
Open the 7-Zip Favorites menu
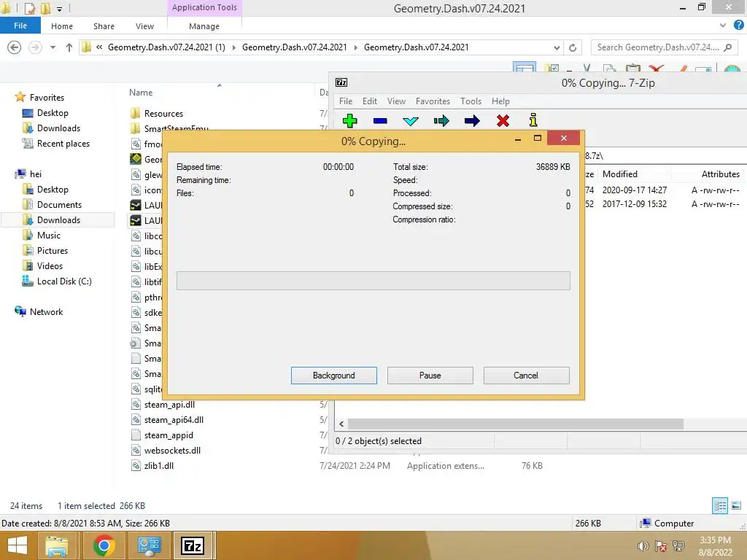pyautogui.click(x=433, y=101)
